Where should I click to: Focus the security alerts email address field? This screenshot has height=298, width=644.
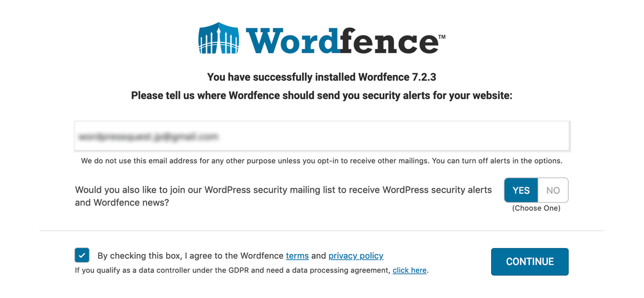322,136
